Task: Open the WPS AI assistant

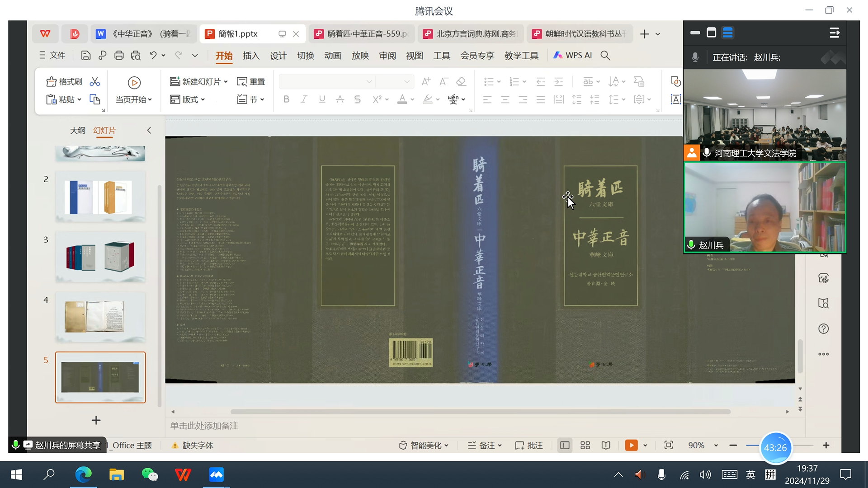Action: (x=573, y=56)
